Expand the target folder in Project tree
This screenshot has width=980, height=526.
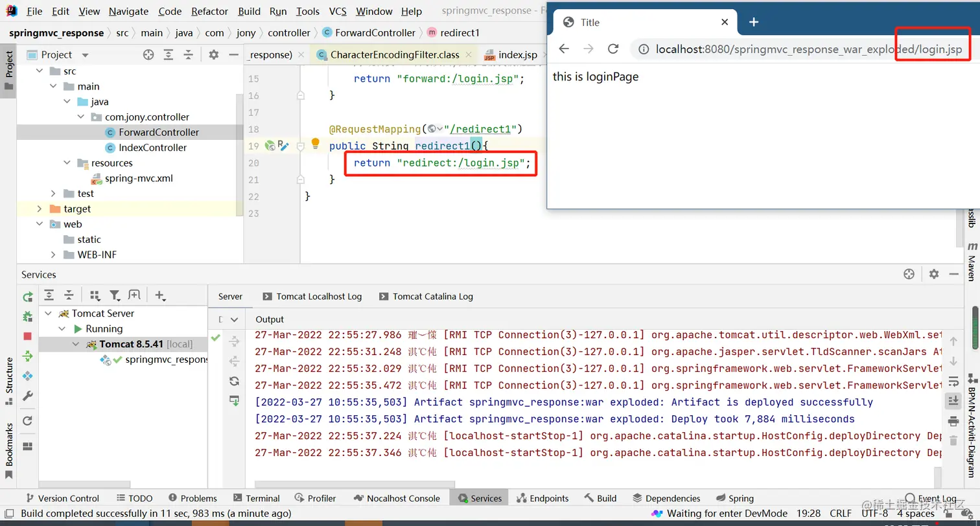[x=40, y=209]
